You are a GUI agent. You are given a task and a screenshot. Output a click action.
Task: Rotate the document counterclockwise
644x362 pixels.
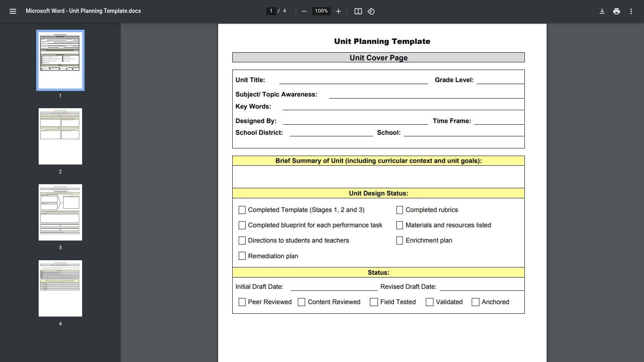(x=370, y=11)
